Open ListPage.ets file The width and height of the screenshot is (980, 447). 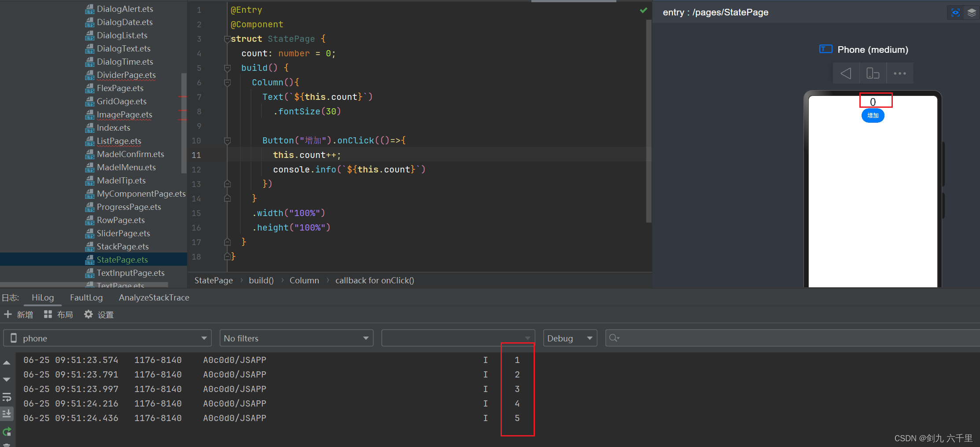coord(119,141)
